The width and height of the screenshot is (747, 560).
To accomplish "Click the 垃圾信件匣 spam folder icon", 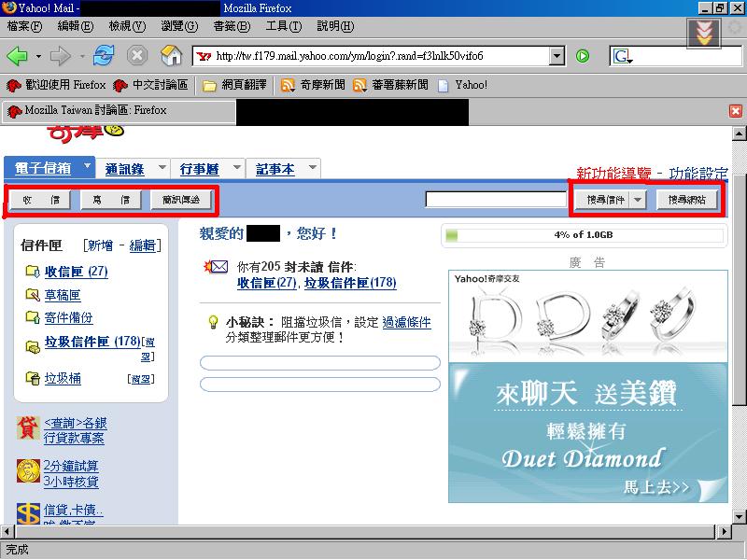I will 33,347.
